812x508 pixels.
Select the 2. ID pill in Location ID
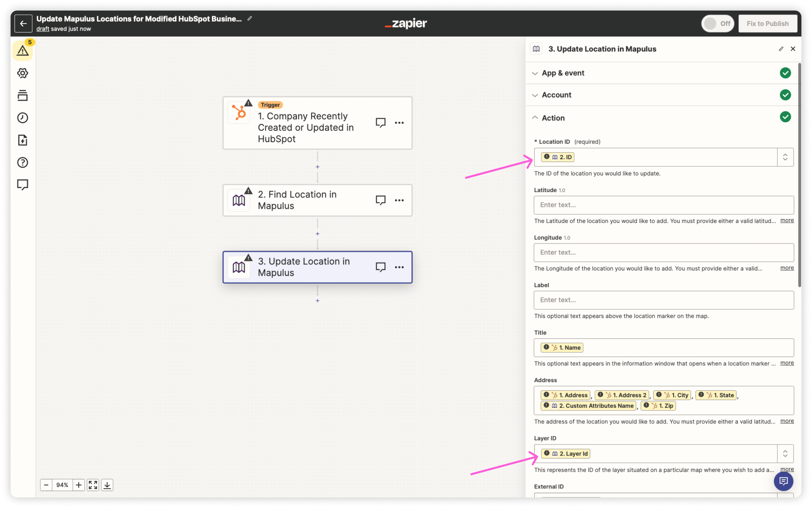pos(558,157)
